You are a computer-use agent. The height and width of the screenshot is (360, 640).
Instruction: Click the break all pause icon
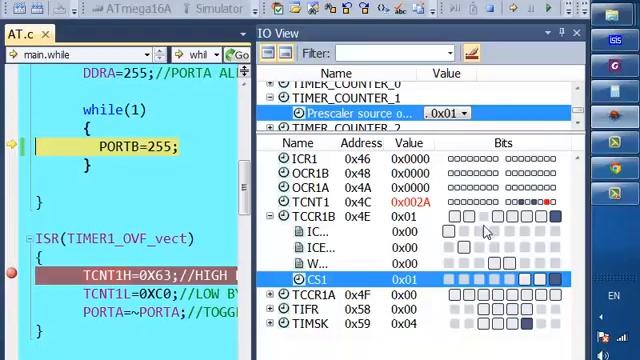click(531, 8)
